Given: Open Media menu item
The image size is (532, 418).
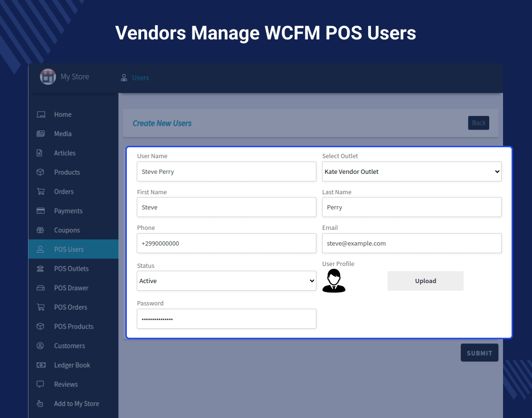Looking at the screenshot, I should pyautogui.click(x=74, y=133).
